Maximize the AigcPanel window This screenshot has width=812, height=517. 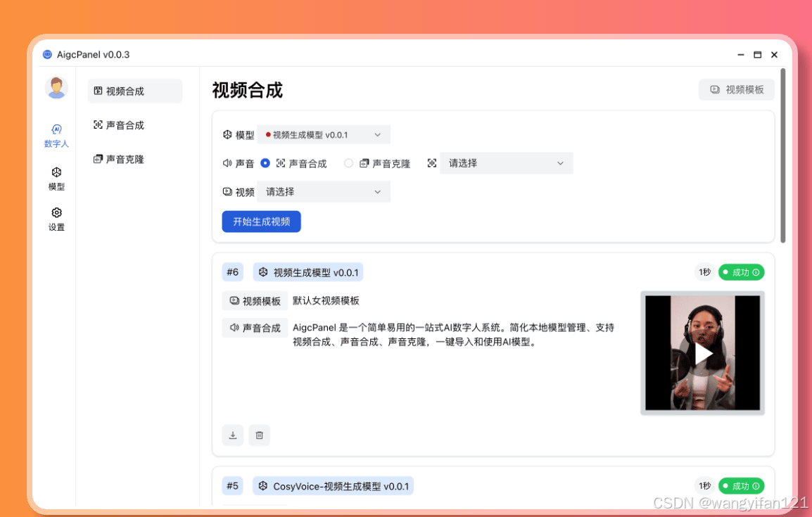coord(757,54)
